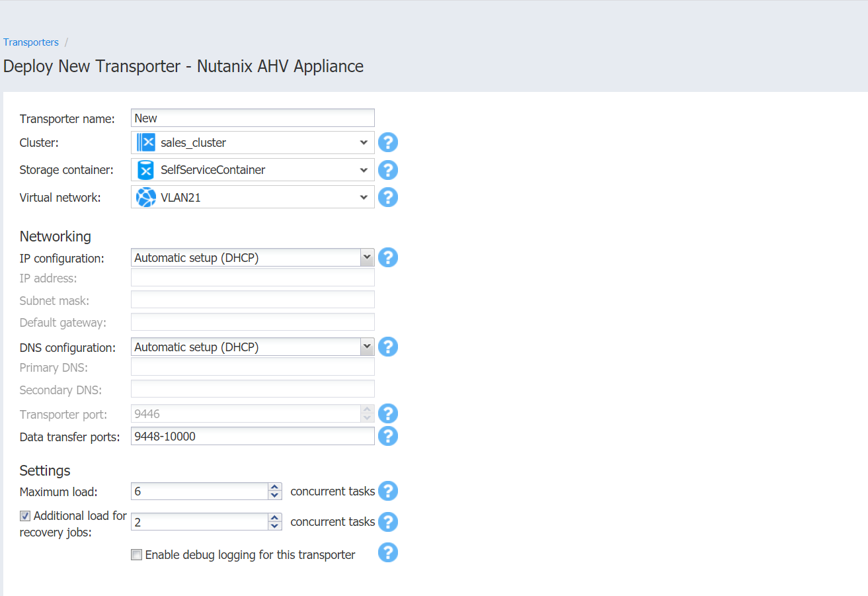The width and height of the screenshot is (868, 596).
Task: Click the Settings section heading
Action: [45, 470]
